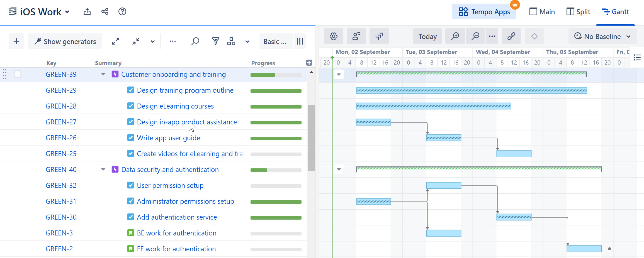Click the progress bar for Write app user guide

pos(276,138)
